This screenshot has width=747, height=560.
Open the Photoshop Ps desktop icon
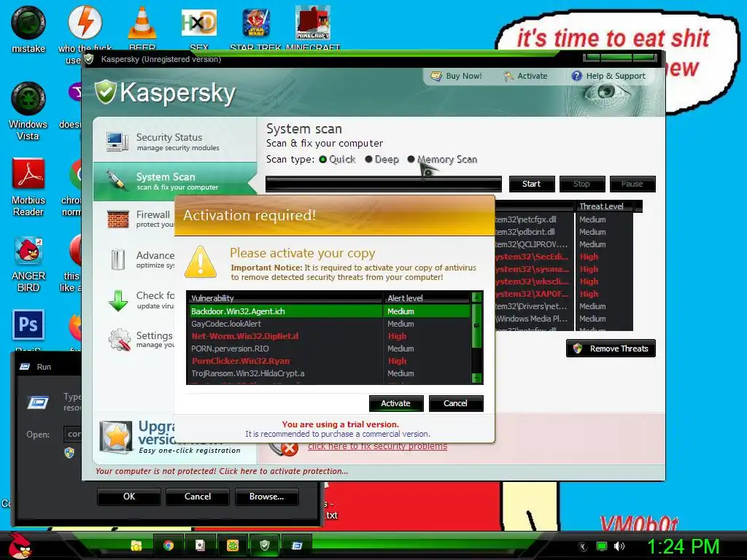point(28,324)
